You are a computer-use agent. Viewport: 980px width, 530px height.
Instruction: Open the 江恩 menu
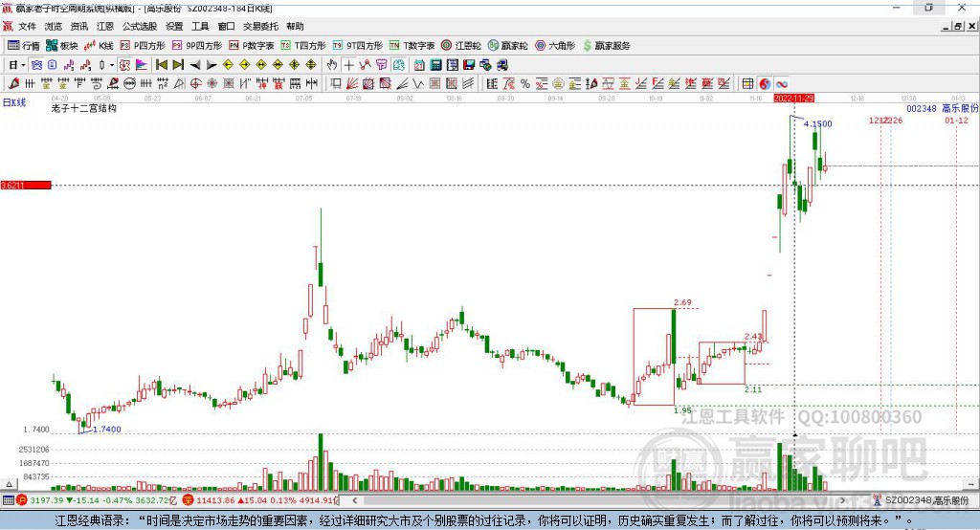105,26
